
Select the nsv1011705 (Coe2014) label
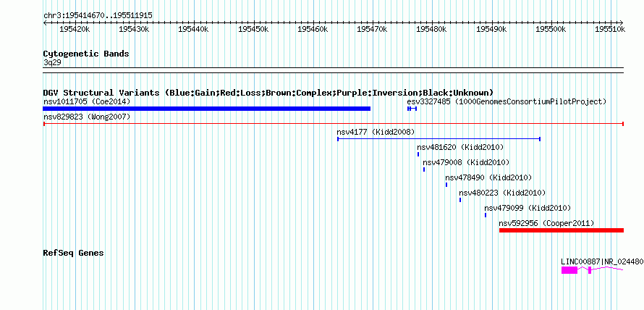(87, 101)
